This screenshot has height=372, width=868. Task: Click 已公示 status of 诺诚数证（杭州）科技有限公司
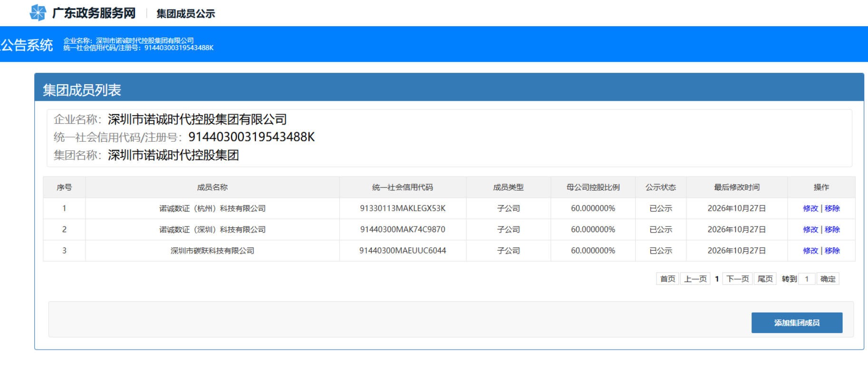[x=661, y=208]
